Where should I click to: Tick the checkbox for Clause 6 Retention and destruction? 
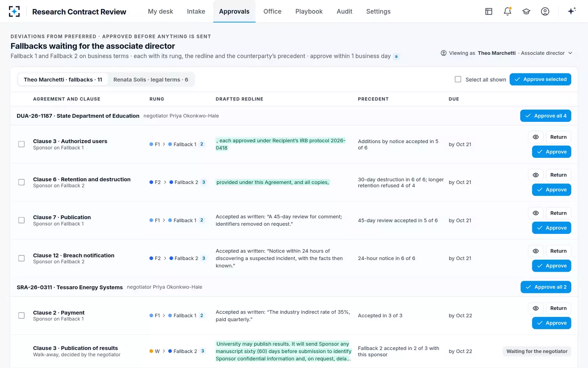pos(22,182)
